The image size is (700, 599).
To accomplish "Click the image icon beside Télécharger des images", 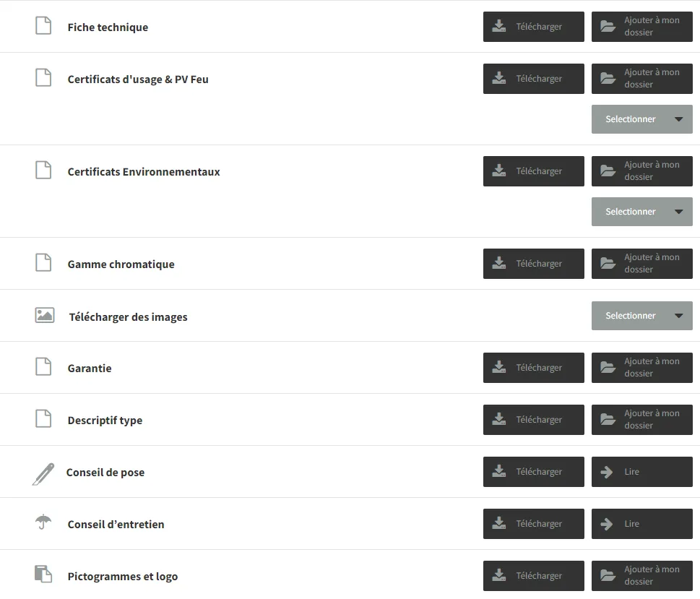I will (x=45, y=315).
